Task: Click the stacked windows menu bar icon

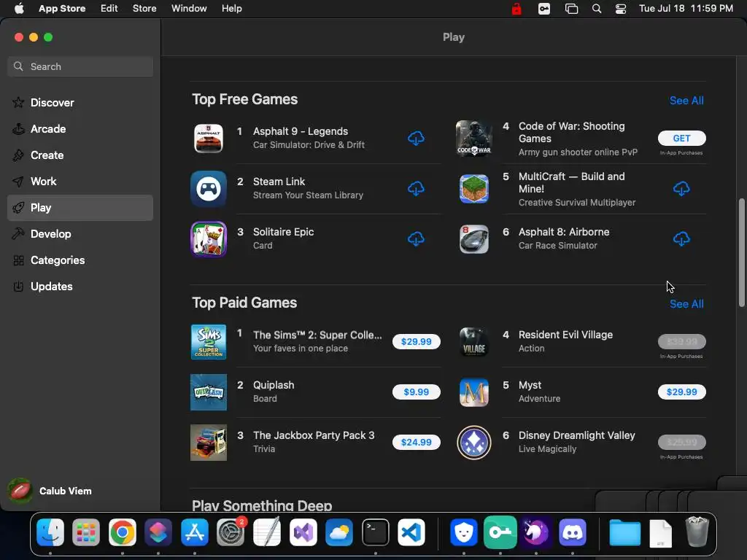Action: [x=571, y=9]
